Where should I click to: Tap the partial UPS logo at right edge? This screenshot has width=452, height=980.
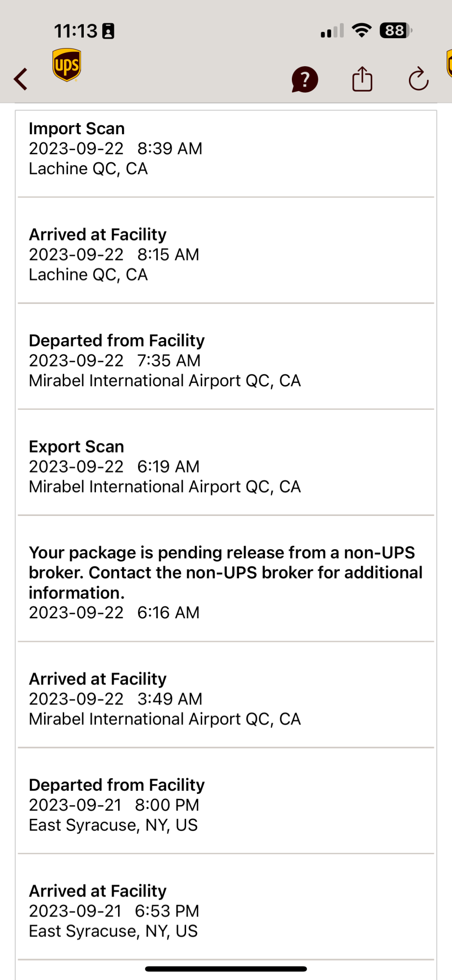point(449,64)
